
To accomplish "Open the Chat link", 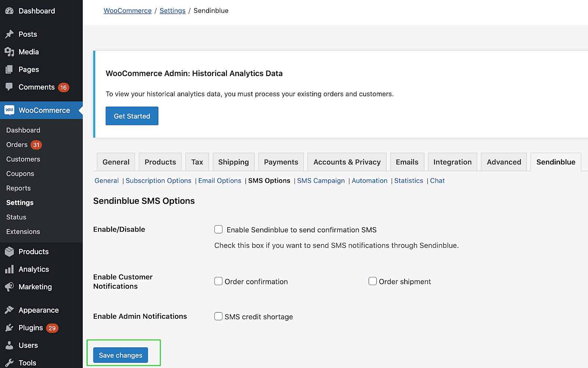I will tap(437, 181).
